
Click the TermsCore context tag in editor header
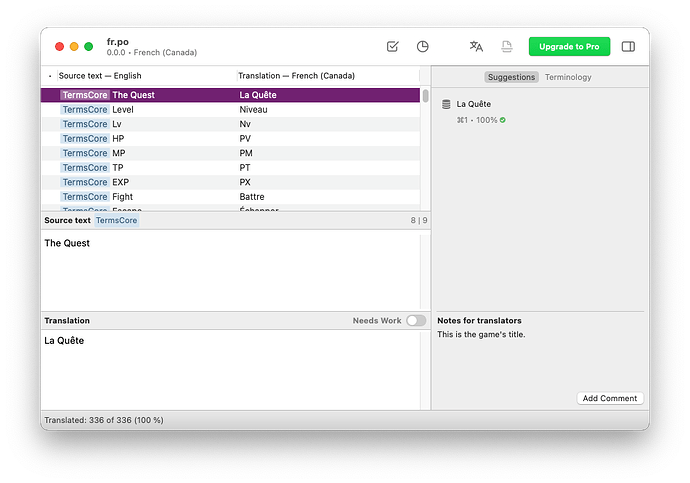click(x=117, y=220)
